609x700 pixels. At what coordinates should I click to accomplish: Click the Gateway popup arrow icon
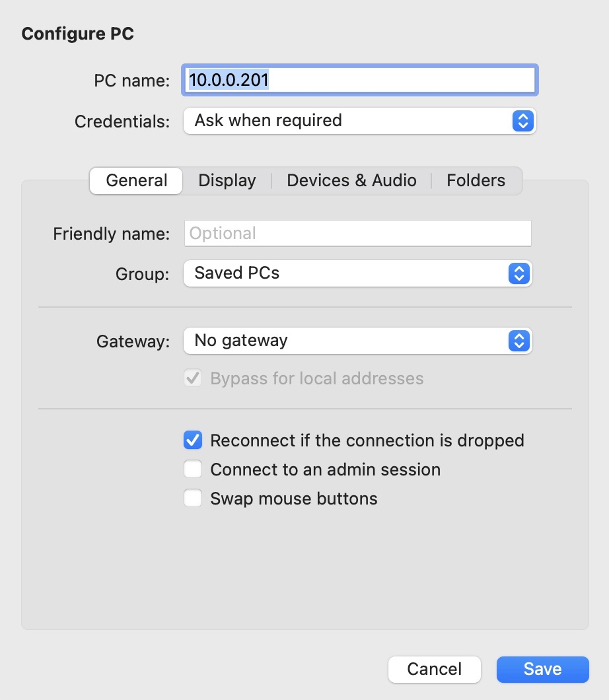pos(519,341)
